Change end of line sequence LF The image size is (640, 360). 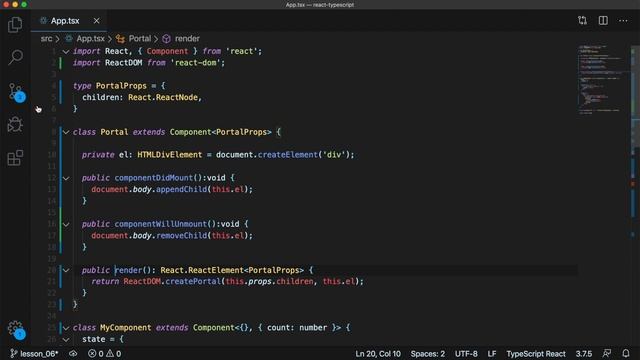coord(492,353)
